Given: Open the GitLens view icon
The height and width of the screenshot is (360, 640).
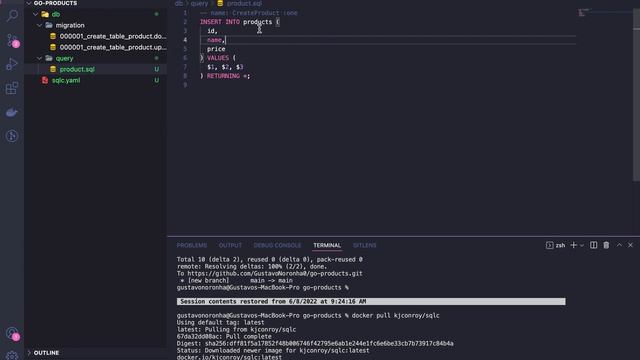Looking at the screenshot, I should 12,136.
